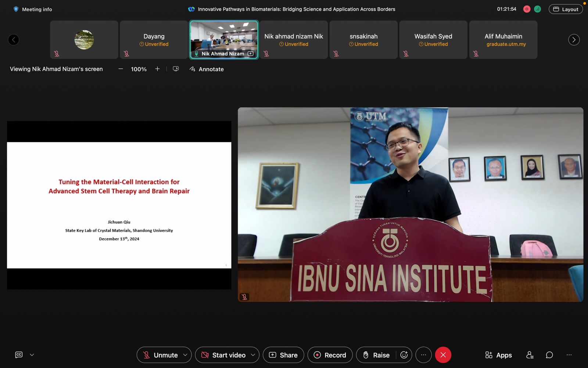
Task: Zoom out the shared screen
Action: point(121,69)
